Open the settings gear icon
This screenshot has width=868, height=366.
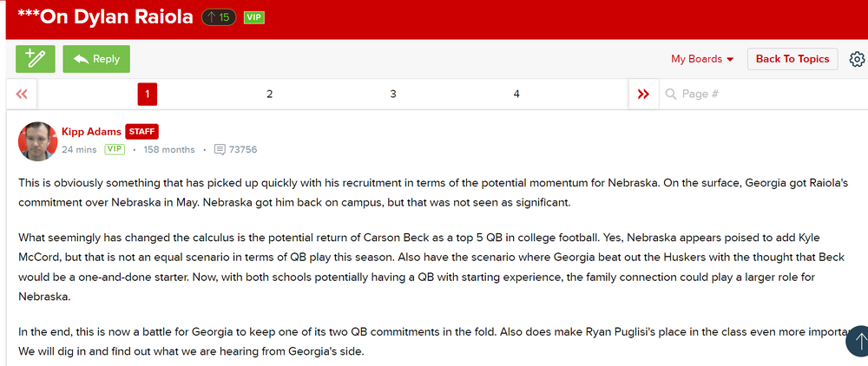pos(857,59)
